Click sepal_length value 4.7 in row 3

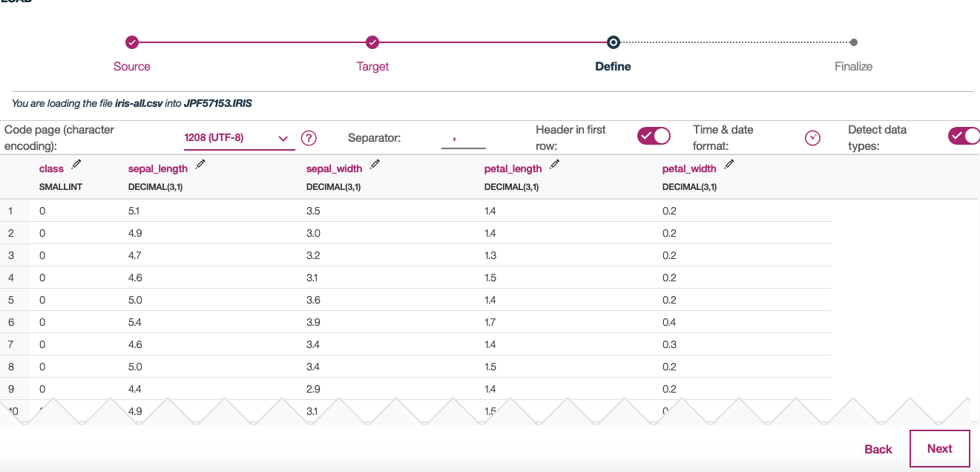coord(135,255)
